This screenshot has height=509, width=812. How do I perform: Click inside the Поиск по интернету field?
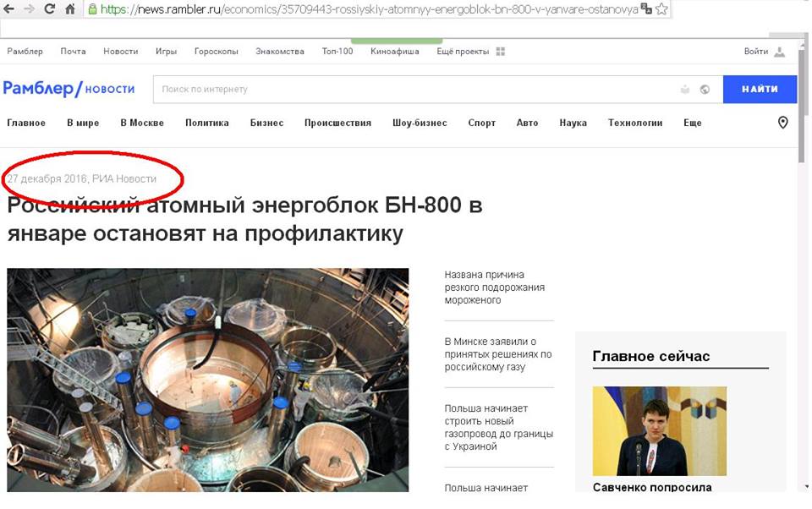[x=414, y=89]
